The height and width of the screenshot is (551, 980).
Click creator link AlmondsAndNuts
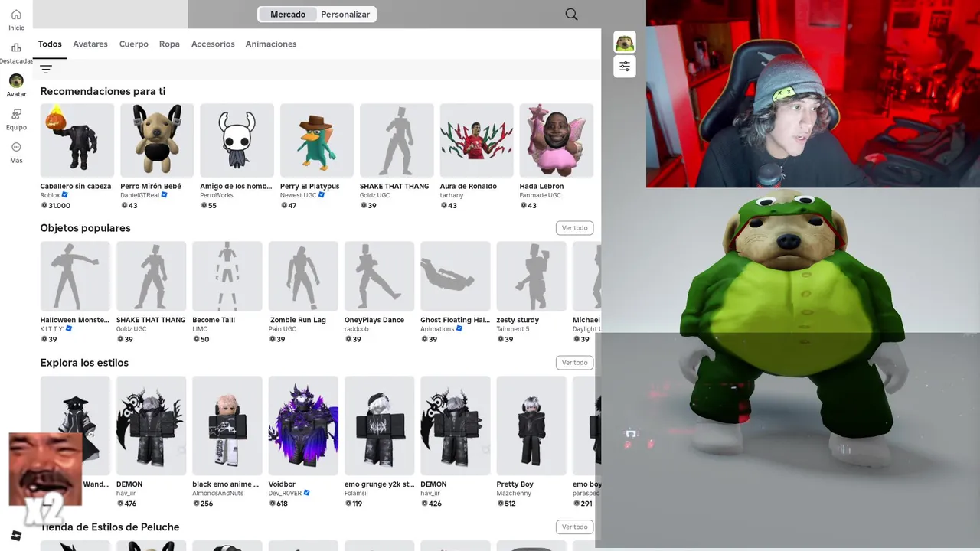218,494
